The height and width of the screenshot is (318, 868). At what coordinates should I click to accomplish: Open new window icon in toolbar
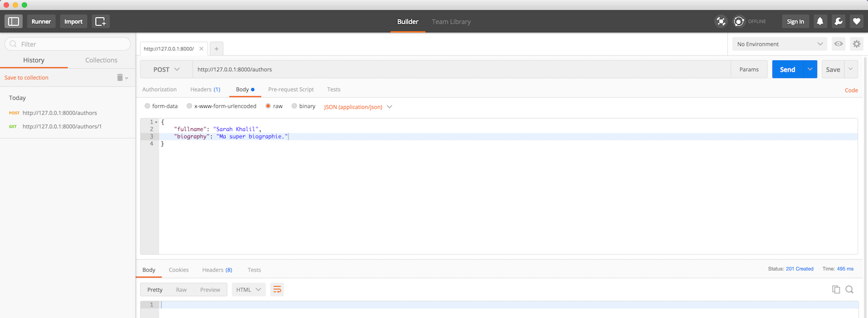coord(101,21)
